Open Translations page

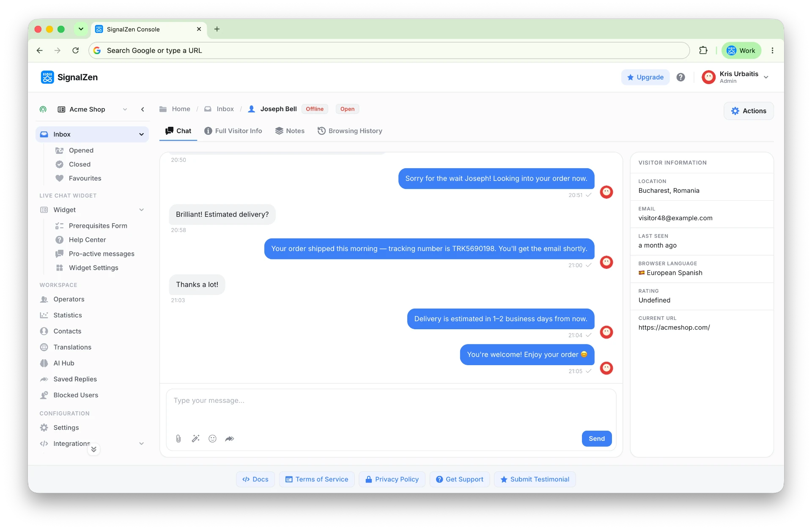point(72,347)
